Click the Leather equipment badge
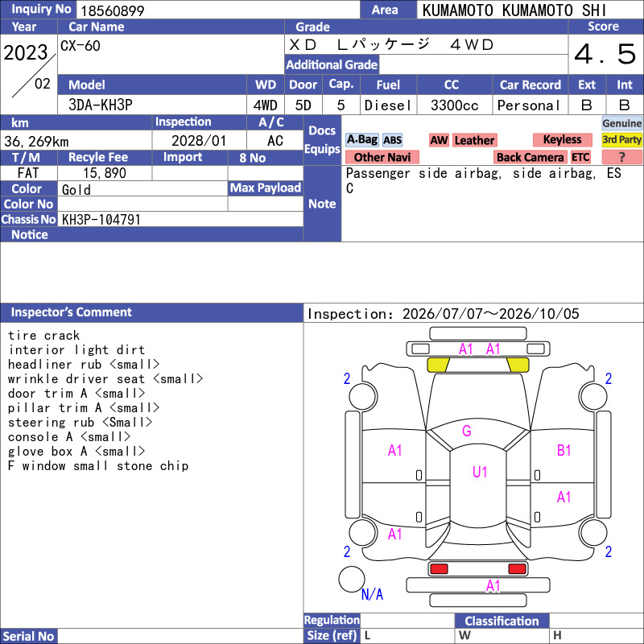The height and width of the screenshot is (644, 644). pyautogui.click(x=475, y=140)
